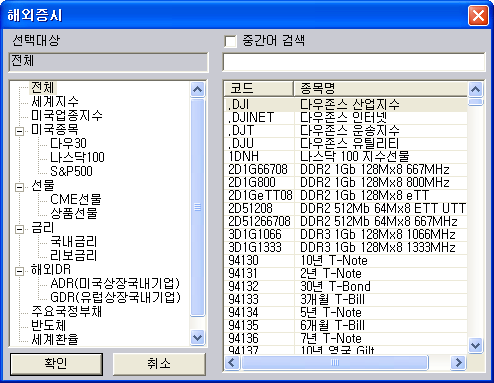The width and height of the screenshot is (494, 383).
Task: Collapse the 선물 tree node
Action: point(19,187)
